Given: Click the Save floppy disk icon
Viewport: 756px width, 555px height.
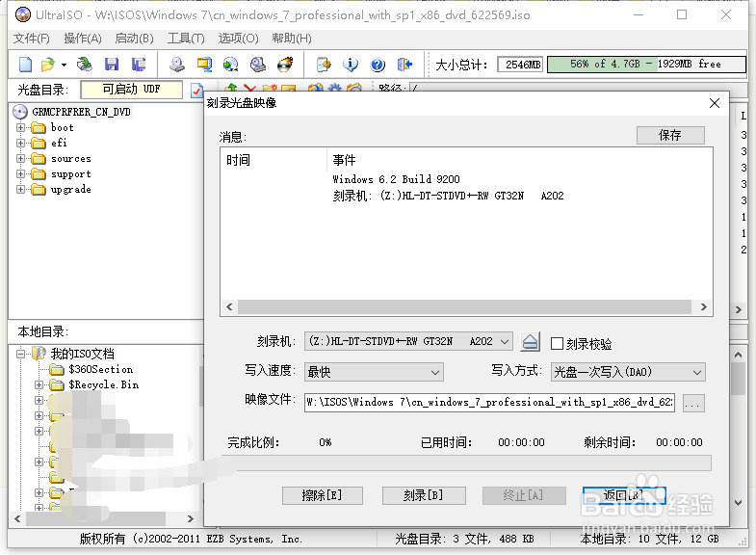Looking at the screenshot, I should pos(112,65).
